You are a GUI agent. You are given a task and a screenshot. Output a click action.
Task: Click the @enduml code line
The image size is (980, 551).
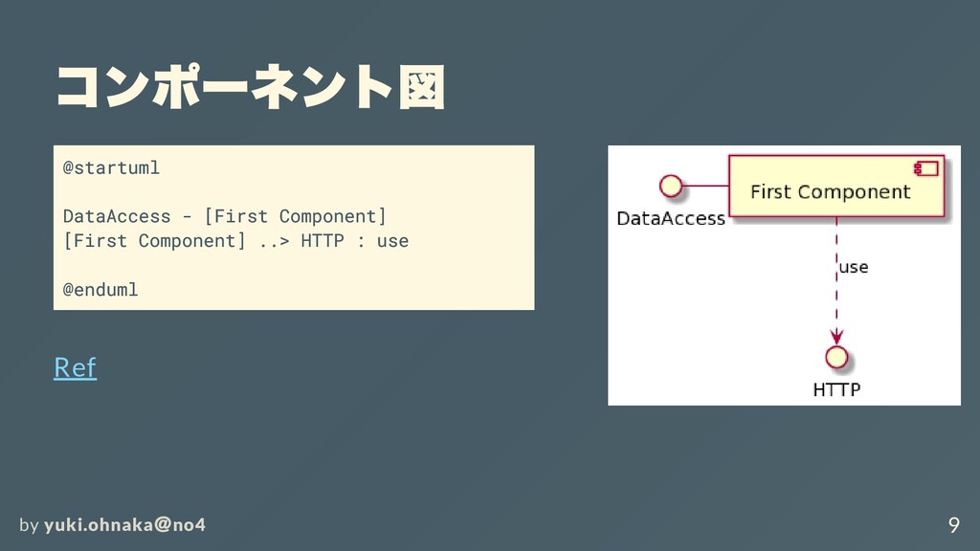pyautogui.click(x=100, y=289)
